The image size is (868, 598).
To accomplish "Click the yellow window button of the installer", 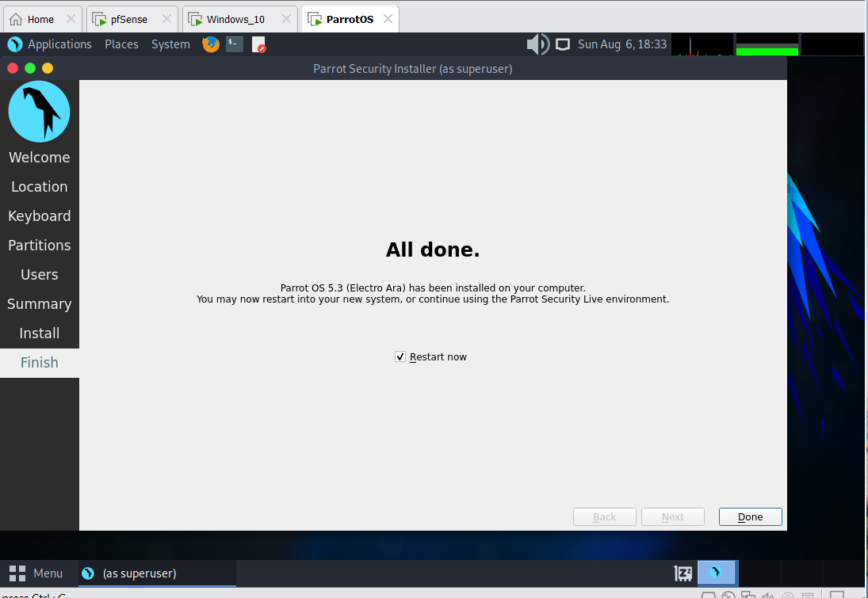I will (48, 68).
